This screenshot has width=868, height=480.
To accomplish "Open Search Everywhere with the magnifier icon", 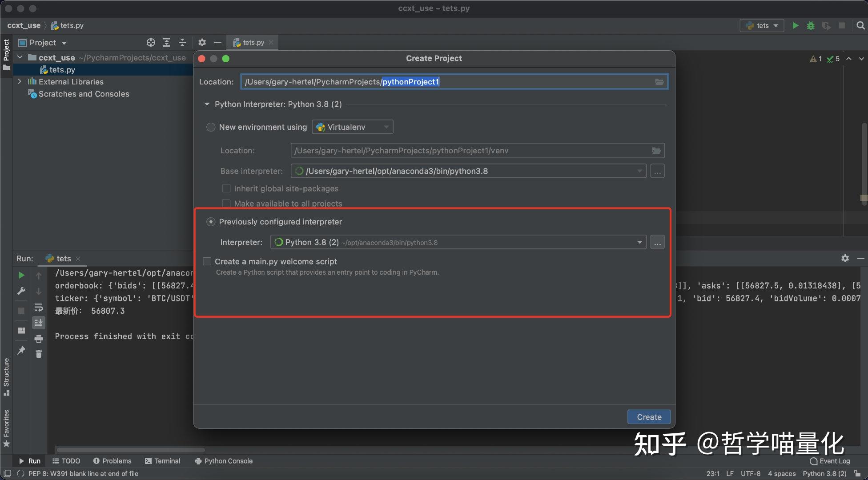I will click(861, 25).
